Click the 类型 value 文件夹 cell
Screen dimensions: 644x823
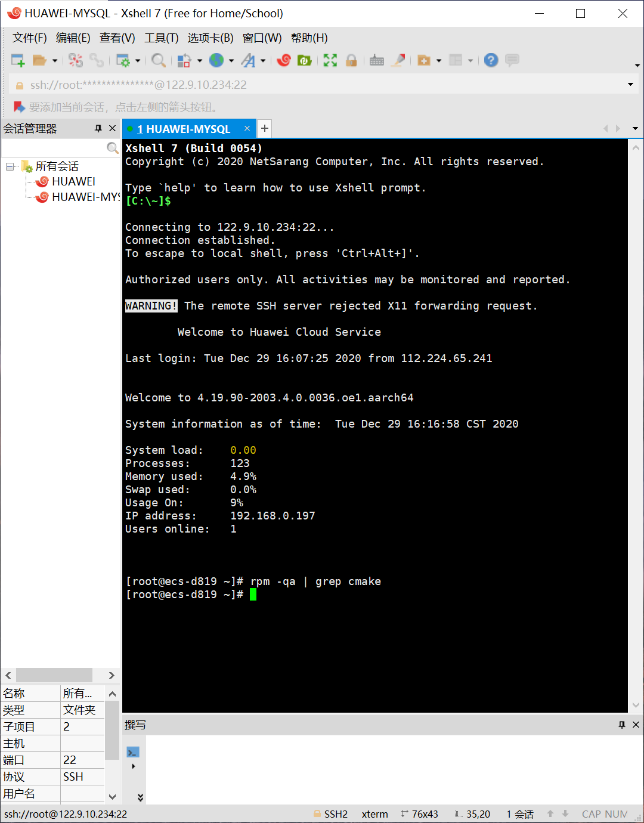(83, 710)
